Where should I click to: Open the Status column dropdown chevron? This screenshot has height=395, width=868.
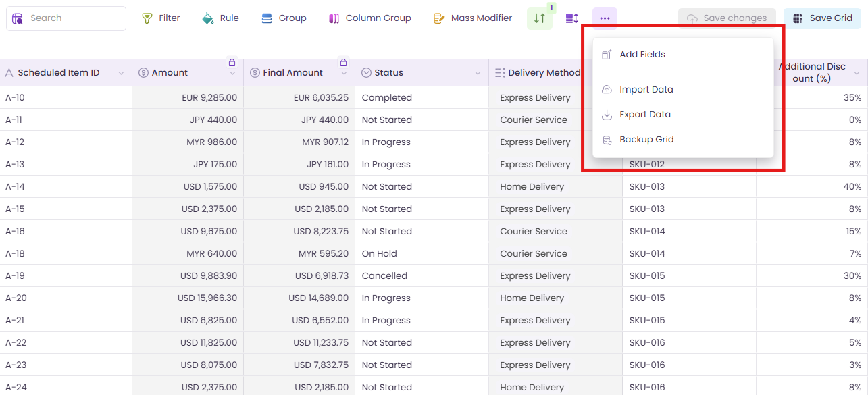478,73
